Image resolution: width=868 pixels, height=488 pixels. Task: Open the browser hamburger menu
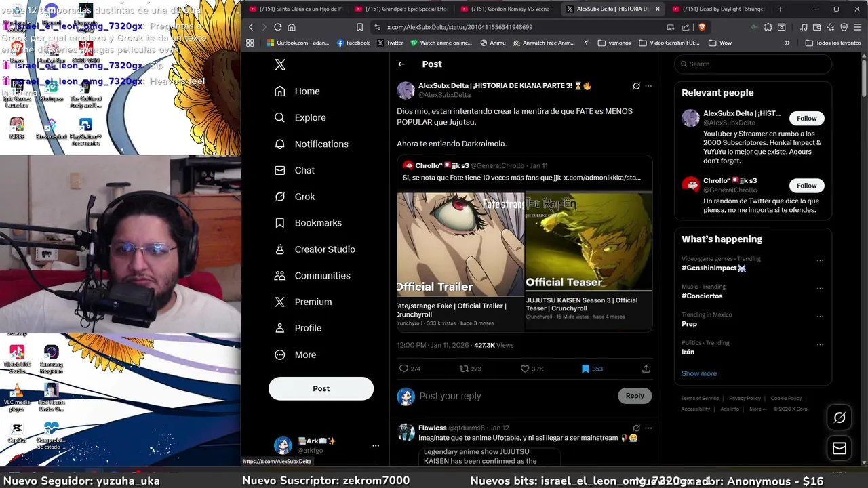click(x=857, y=27)
